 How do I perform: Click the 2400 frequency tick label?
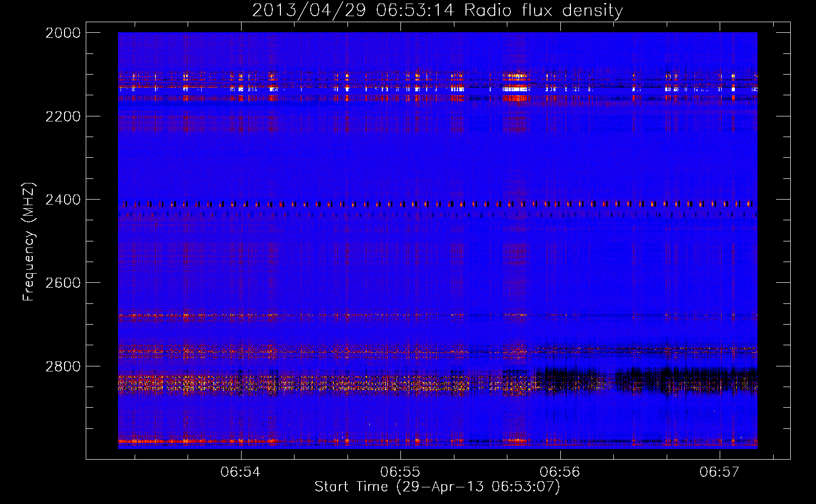(63, 200)
